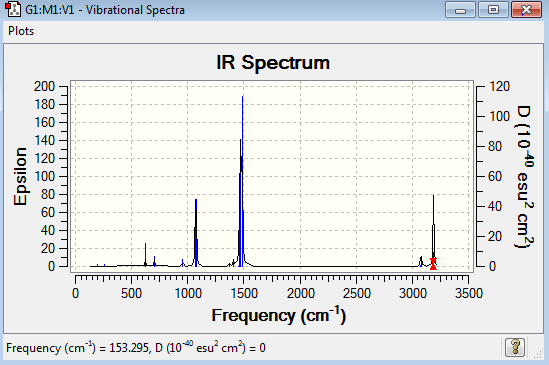Image resolution: width=549 pixels, height=365 pixels.
Task: Maximize the Vibrational Spectra window
Action: 494,9
